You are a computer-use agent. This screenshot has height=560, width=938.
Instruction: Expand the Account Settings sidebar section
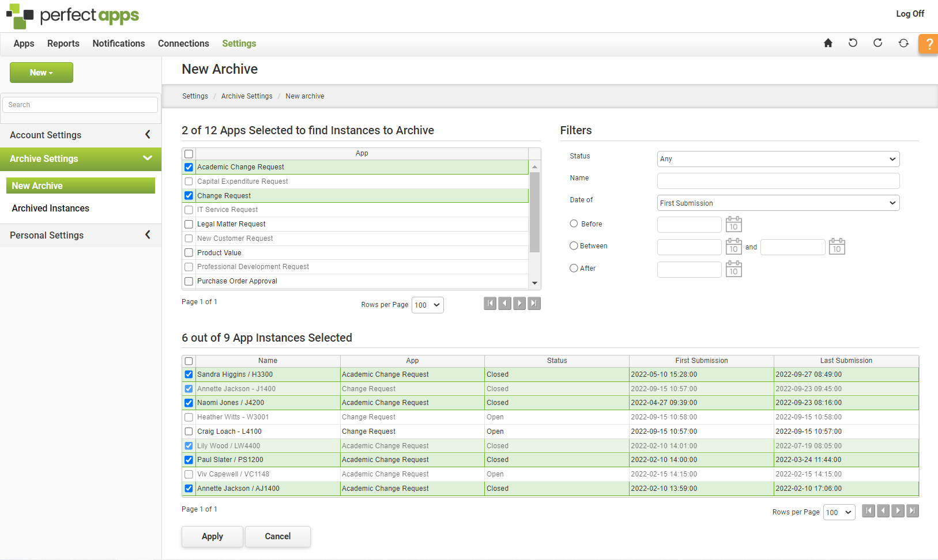[81, 135]
